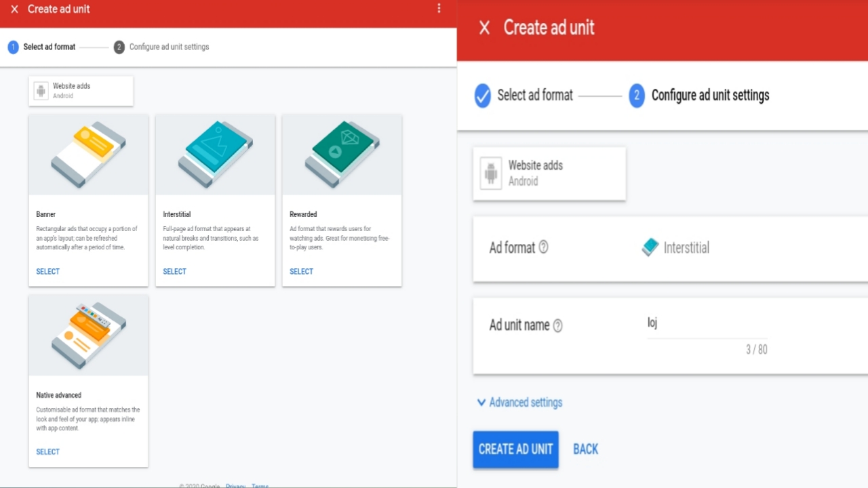Open the three-dot overflow menu in the header
The height and width of the screenshot is (488, 868).
tap(439, 8)
